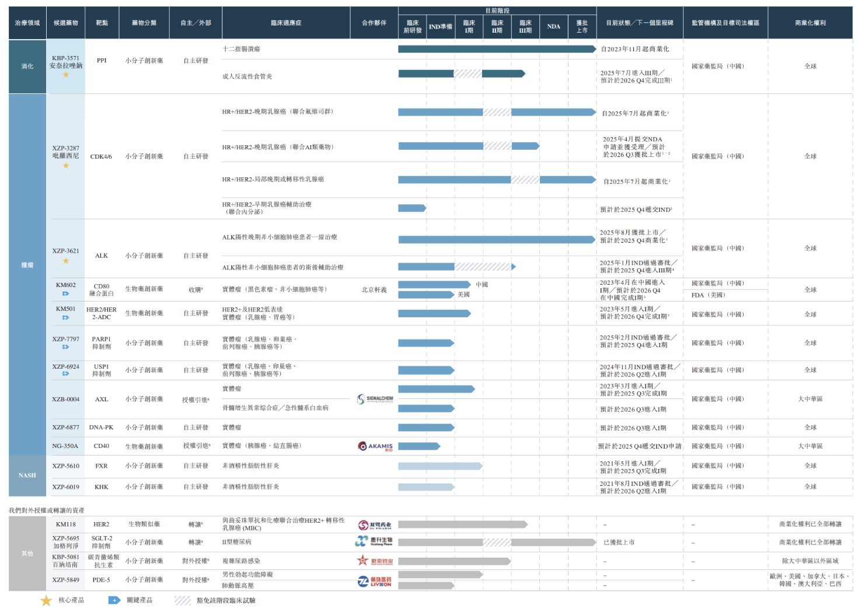Image resolution: width=865 pixels, height=616 pixels.
Task: Click the 商業化權利 column header
Action: tap(811, 23)
